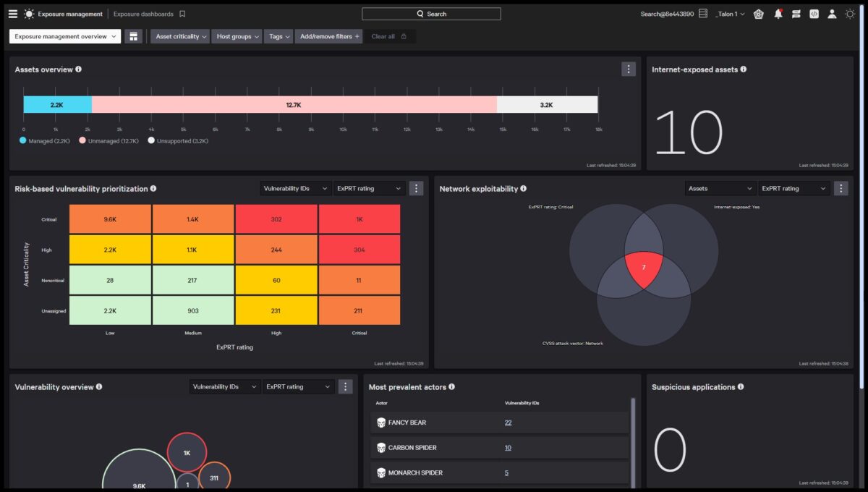Click the dashboard layout icon button
The image size is (868, 492).
[x=133, y=36]
